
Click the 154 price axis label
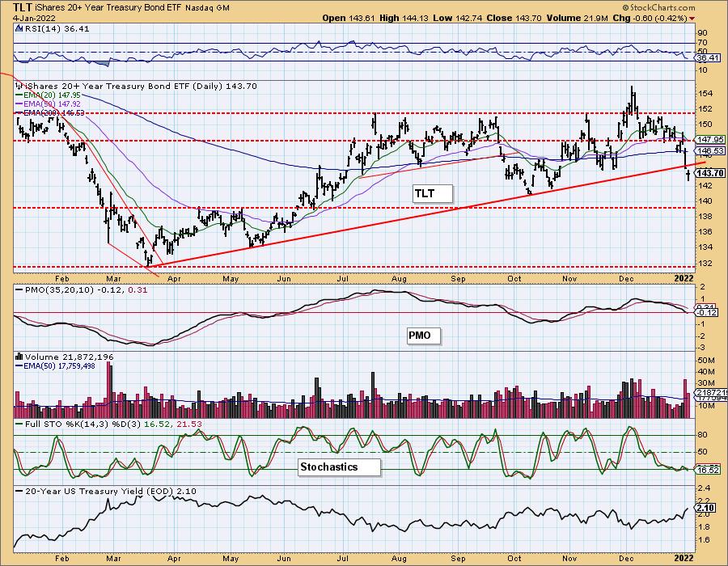pyautogui.click(x=705, y=94)
